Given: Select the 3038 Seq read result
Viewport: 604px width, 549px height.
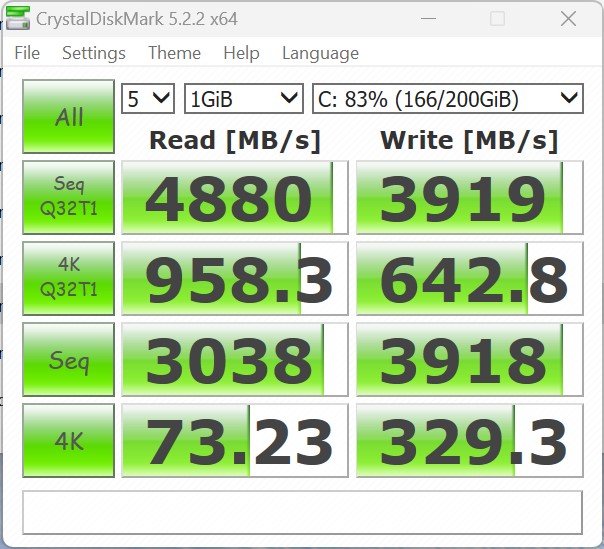Looking at the screenshot, I should [235, 359].
